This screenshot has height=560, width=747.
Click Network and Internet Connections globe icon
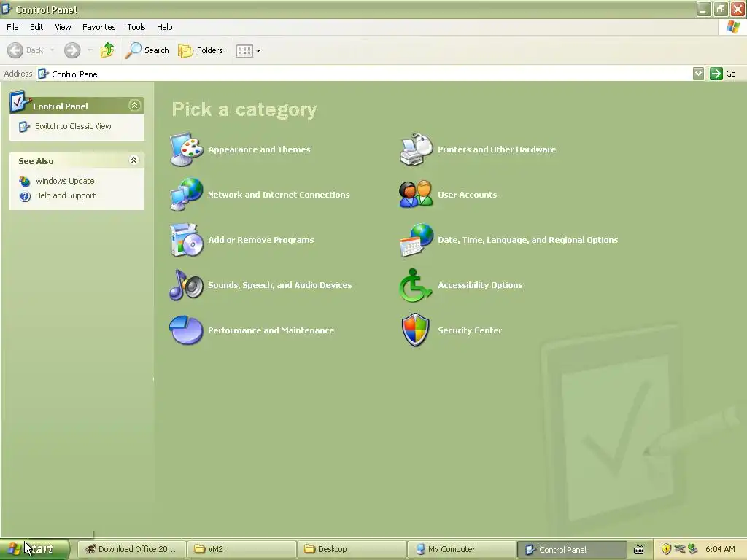tap(187, 194)
